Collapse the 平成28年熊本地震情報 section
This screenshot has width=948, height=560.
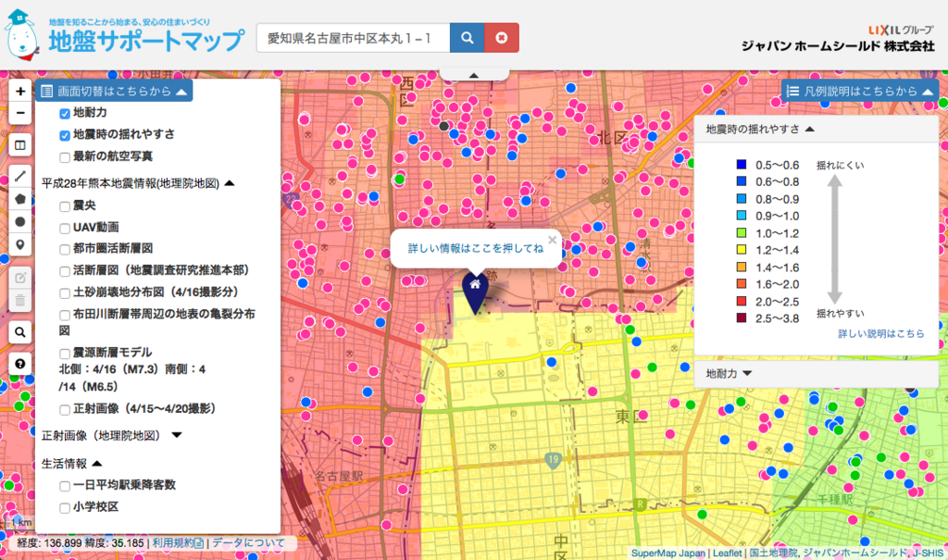coord(230,183)
